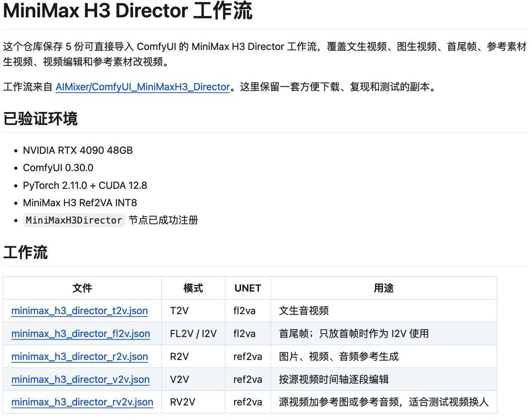The height and width of the screenshot is (420, 532).
Task: Click the '用途' table column header
Action: [x=383, y=288]
